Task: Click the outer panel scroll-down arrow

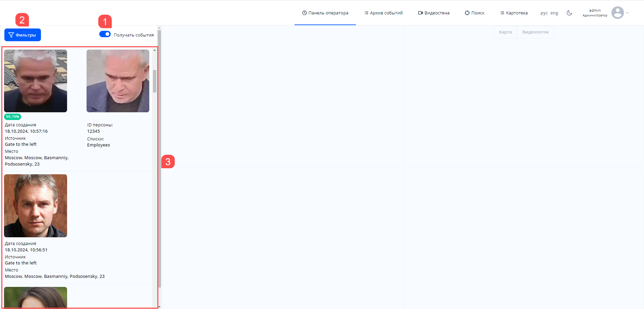Action: 159,307
